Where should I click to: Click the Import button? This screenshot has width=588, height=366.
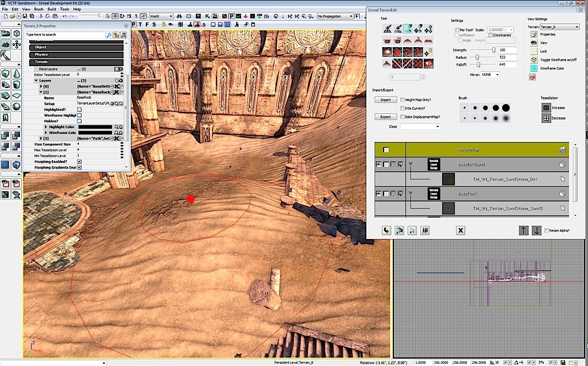385,100
